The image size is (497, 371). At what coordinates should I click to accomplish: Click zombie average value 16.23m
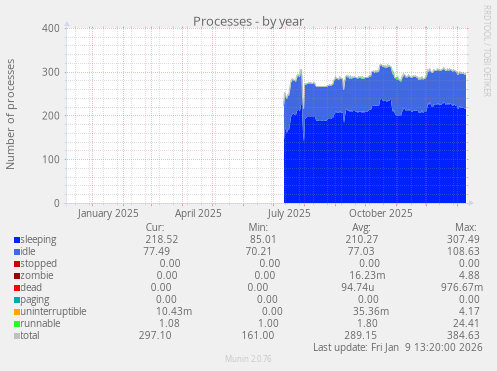point(367,275)
